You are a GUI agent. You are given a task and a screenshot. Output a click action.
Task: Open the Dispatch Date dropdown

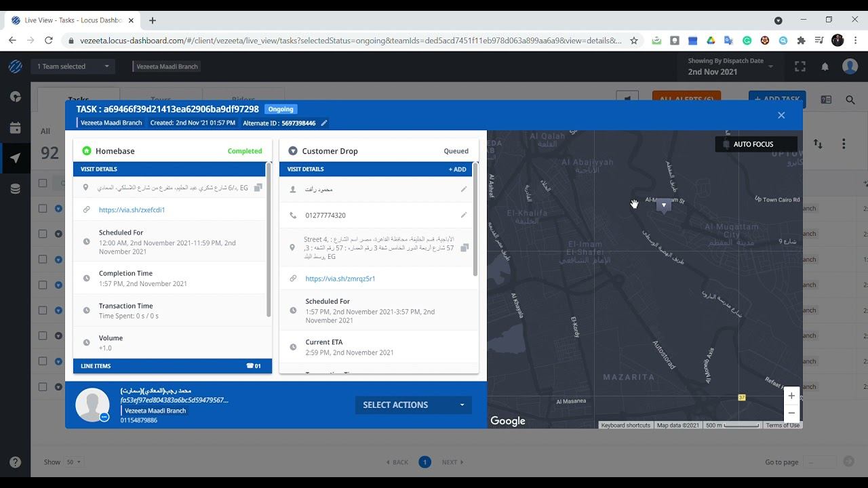730,66
